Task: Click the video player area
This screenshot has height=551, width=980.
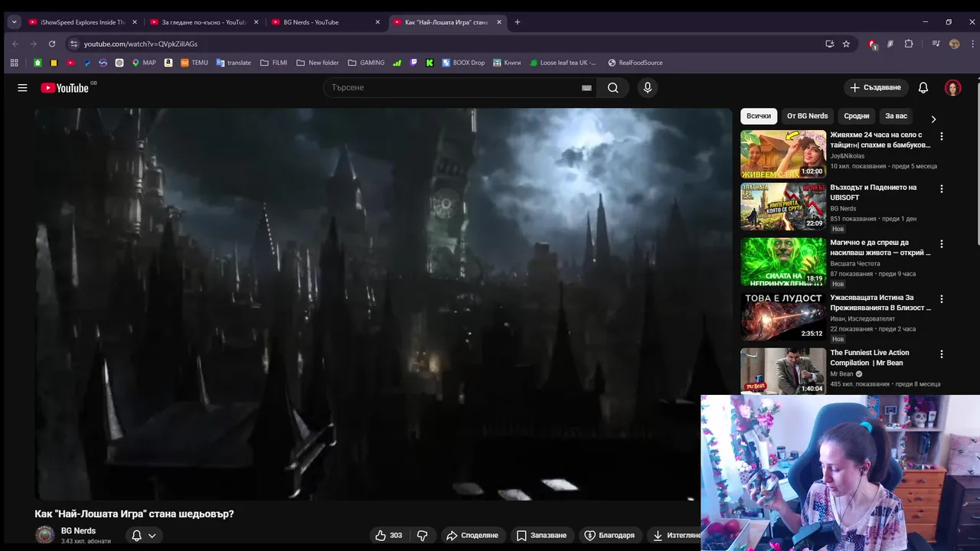Action: (383, 304)
